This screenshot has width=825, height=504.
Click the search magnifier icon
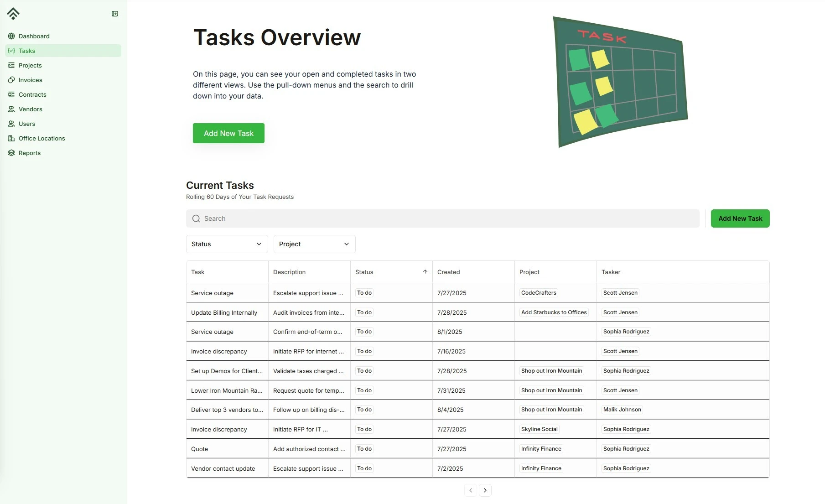pyautogui.click(x=196, y=218)
